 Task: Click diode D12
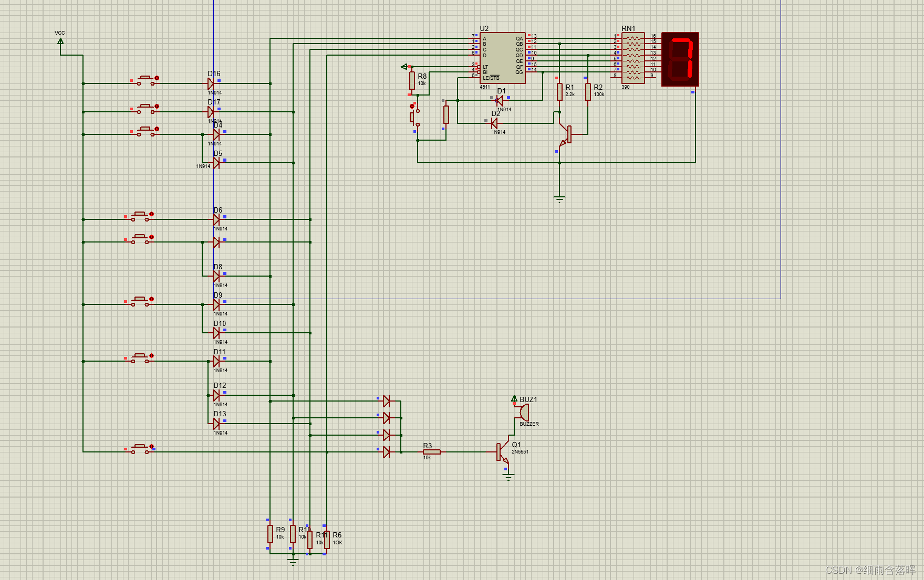coord(216,395)
